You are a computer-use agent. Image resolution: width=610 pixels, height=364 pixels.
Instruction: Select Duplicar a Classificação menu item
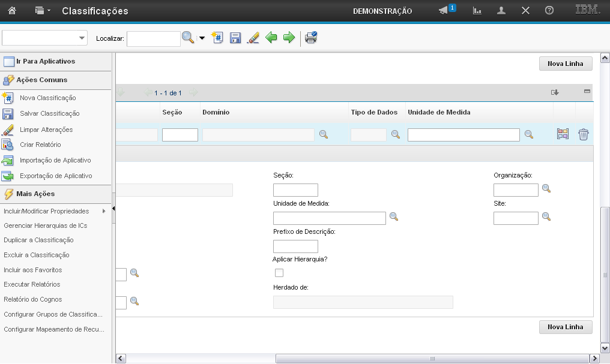pos(38,240)
